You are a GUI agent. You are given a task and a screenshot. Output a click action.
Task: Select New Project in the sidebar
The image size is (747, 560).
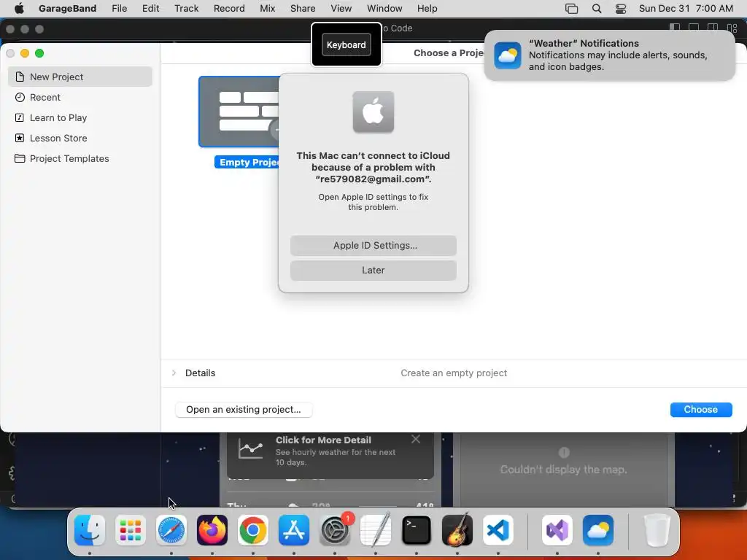tap(80, 77)
